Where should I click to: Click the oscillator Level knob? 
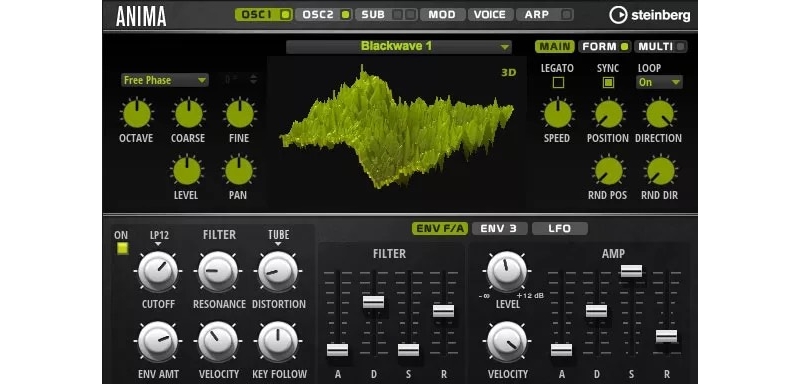point(187,171)
